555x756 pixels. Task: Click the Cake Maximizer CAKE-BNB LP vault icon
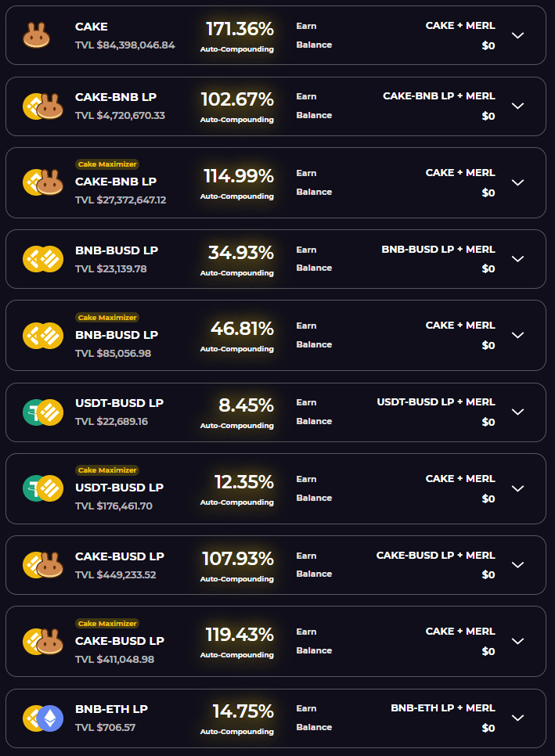42,182
